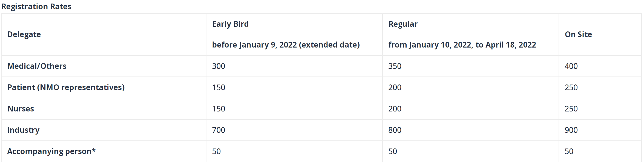Select the Delegate column header

point(24,34)
